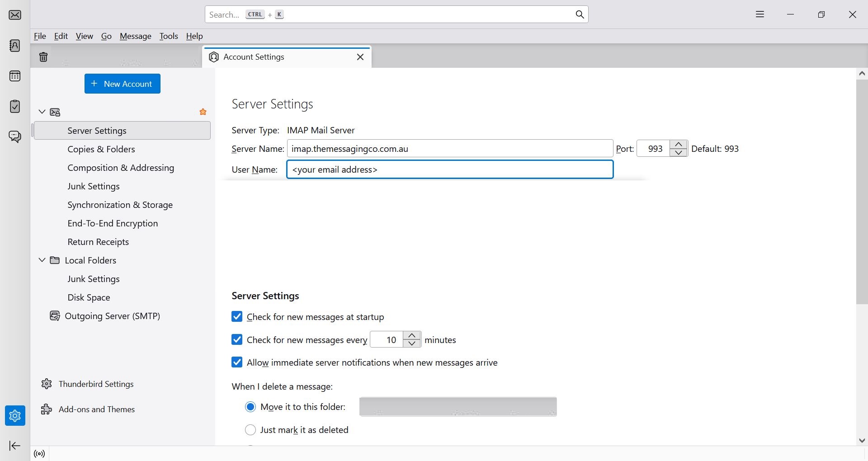Image resolution: width=868 pixels, height=461 pixels.
Task: Open the Calendar space
Action: (15, 76)
